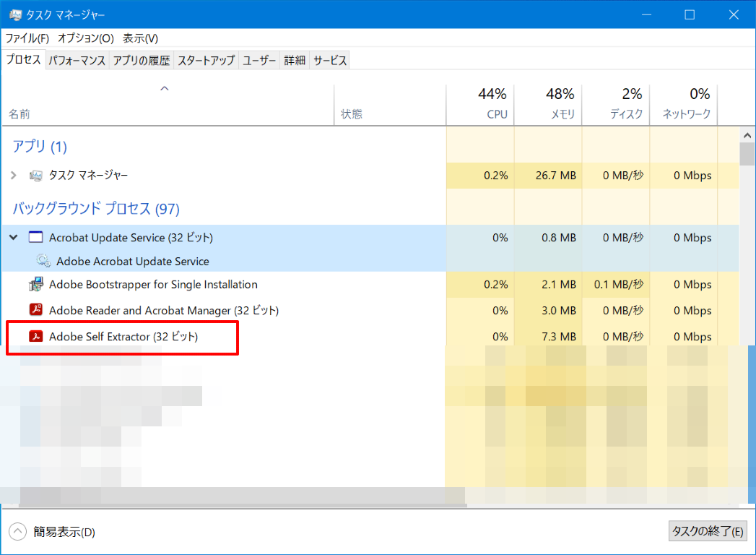Minimize the Task Manager window
This screenshot has width=756, height=555.
646,15
